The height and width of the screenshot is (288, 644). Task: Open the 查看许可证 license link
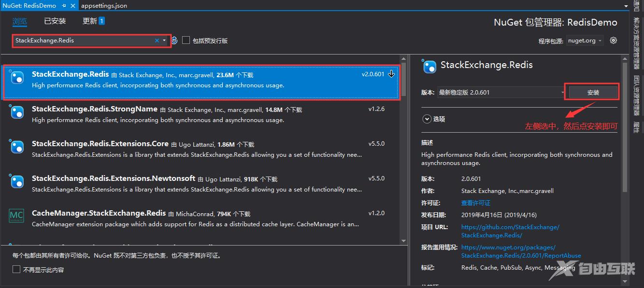[x=475, y=203]
